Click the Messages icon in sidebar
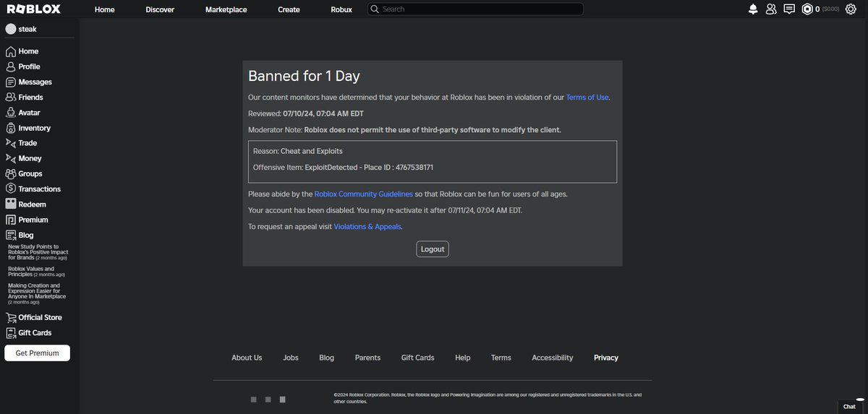Viewport: 868px width, 414px height. coord(11,82)
